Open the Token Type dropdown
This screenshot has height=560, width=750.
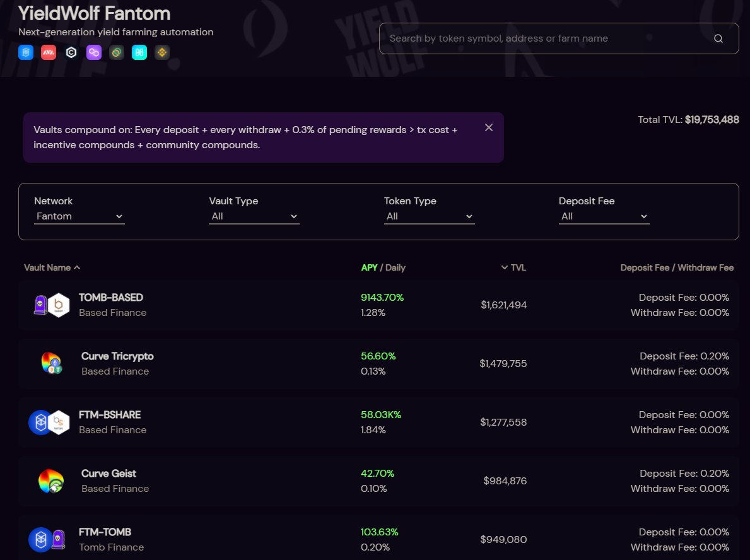tap(429, 216)
